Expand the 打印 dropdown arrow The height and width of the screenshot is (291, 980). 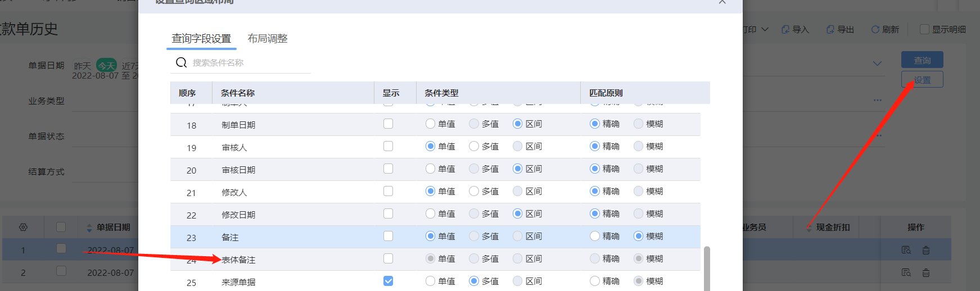(x=765, y=30)
